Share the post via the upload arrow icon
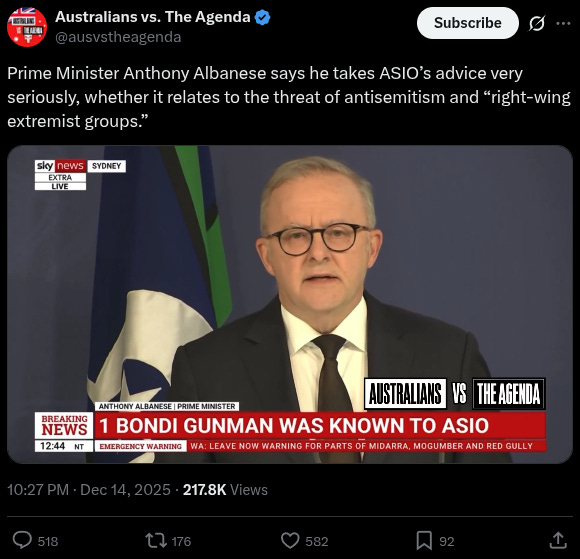Viewport: 580px width, 559px height. click(558, 541)
